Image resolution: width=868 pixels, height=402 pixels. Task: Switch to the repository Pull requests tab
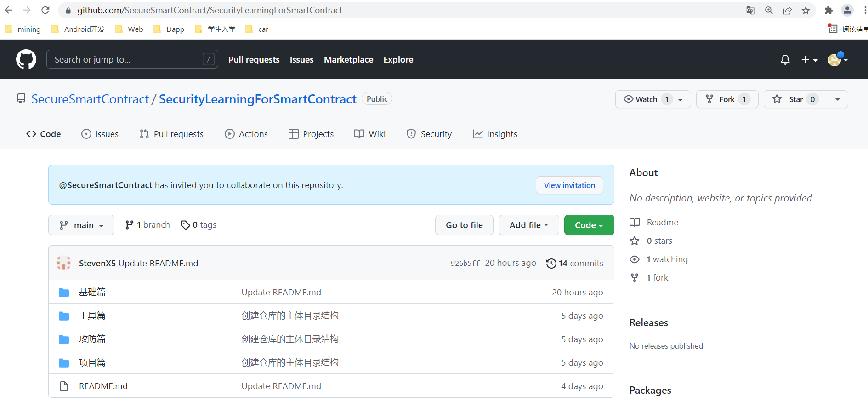coord(171,134)
